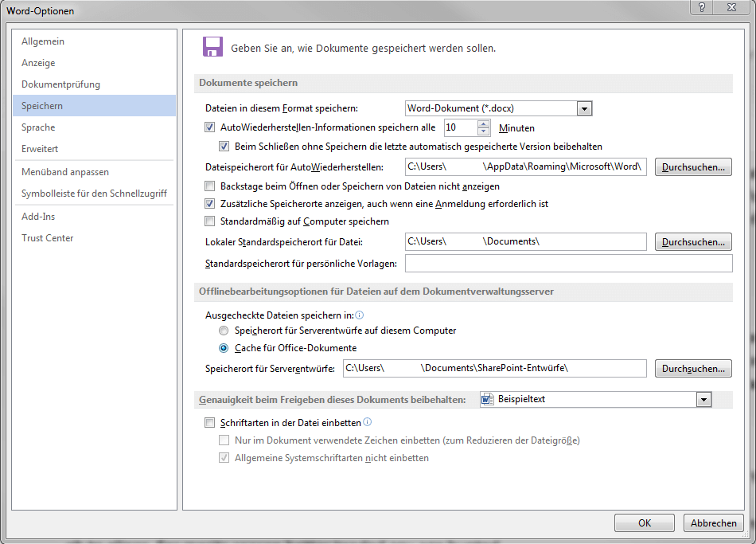This screenshot has height=544, width=756.
Task: Click Allgemeine Systemschriftarten nicht einbetten checkbox
Action: click(x=224, y=458)
